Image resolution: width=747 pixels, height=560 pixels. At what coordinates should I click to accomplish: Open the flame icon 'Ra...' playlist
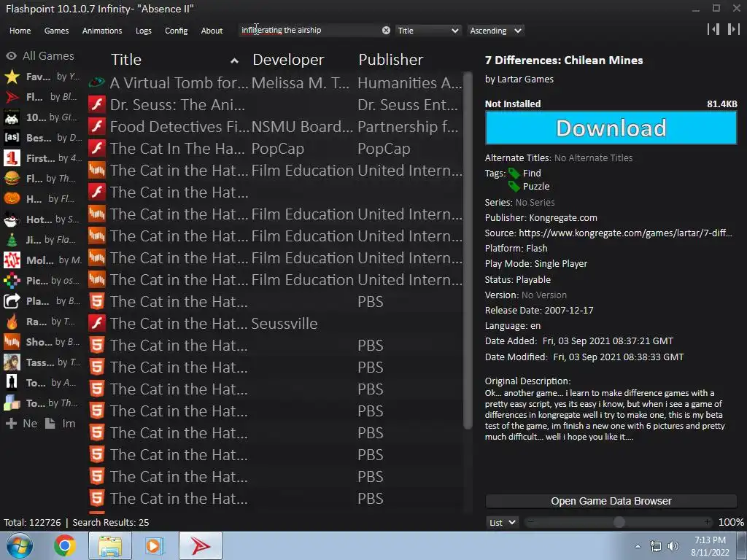point(12,322)
